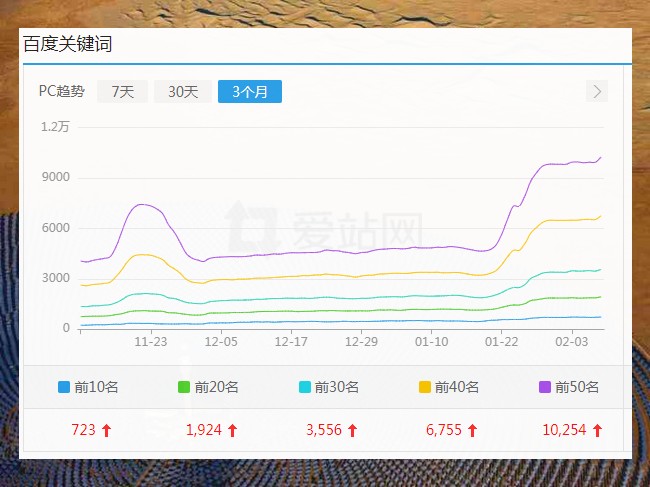Switch trend range to 30天 tab
This screenshot has width=650, height=487.
pos(183,91)
